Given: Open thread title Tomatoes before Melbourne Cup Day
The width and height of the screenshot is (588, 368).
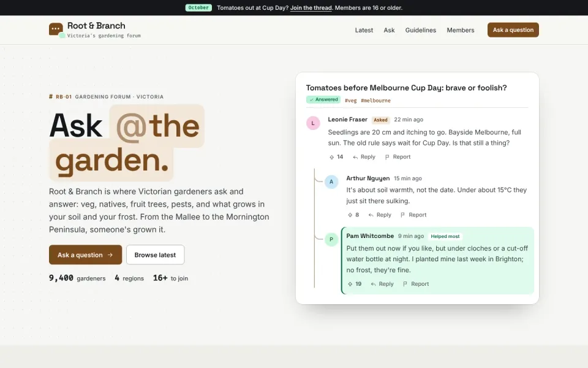Looking at the screenshot, I should click(x=406, y=88).
